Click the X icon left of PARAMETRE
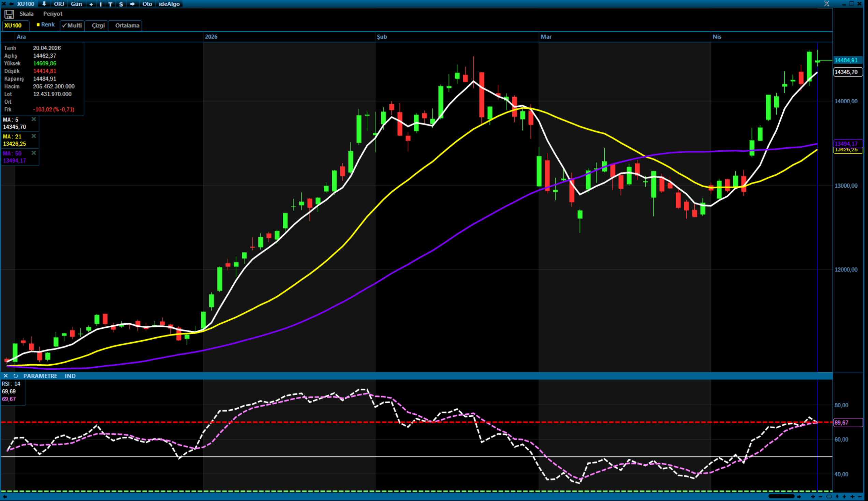Screen dimensions: 868x501 coord(5,376)
